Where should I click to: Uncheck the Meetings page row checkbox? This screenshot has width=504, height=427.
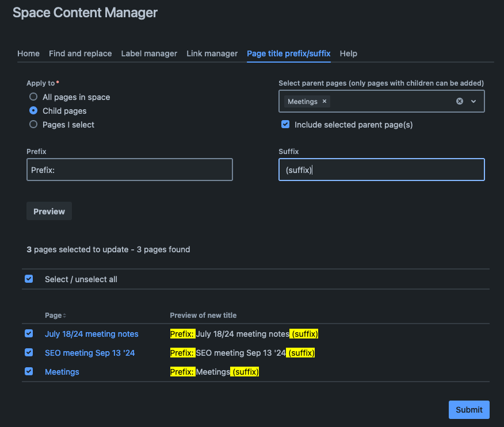click(x=29, y=371)
